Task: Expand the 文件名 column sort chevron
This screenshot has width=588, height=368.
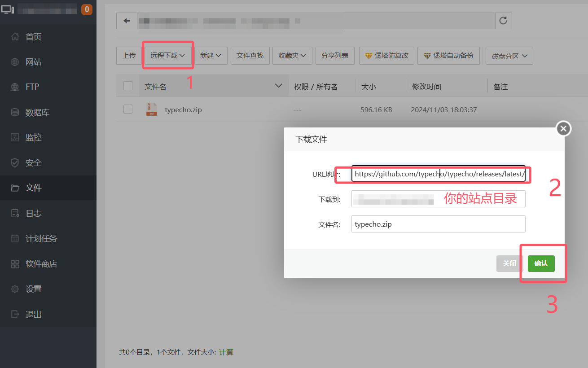Action: [x=279, y=86]
